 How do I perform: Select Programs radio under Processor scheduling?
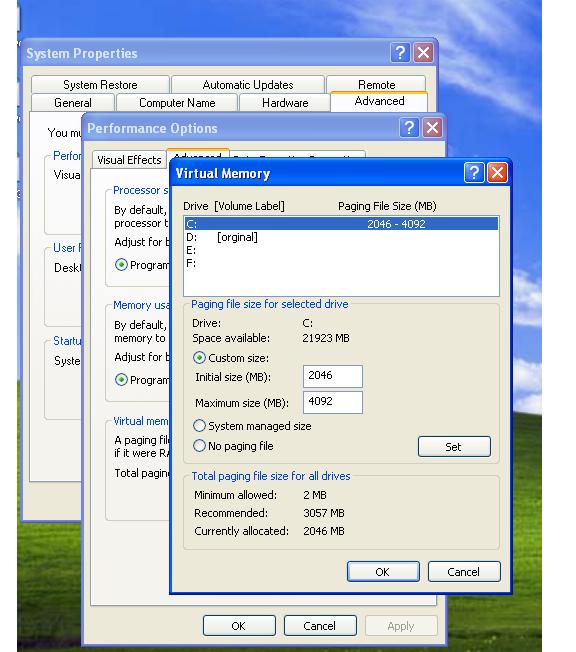(x=121, y=265)
